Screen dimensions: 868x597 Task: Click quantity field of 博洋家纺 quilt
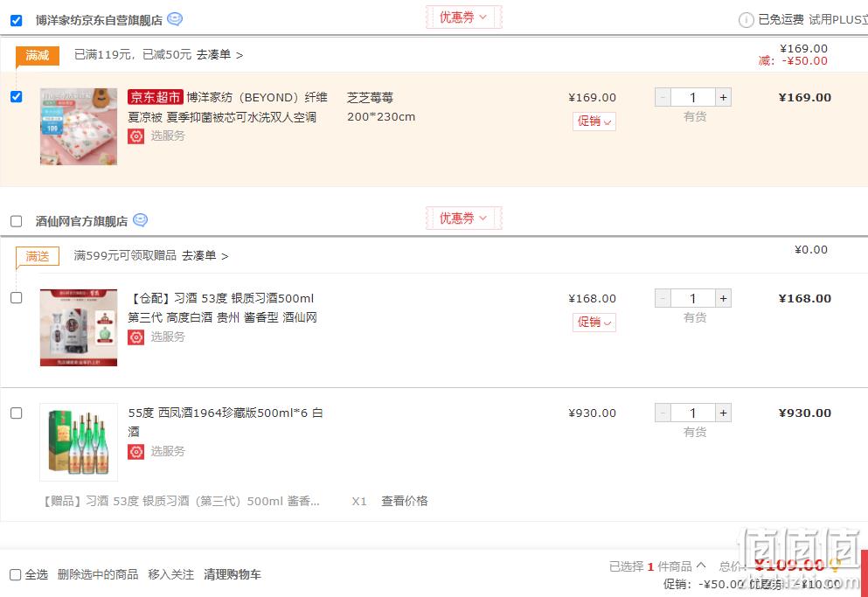693,98
